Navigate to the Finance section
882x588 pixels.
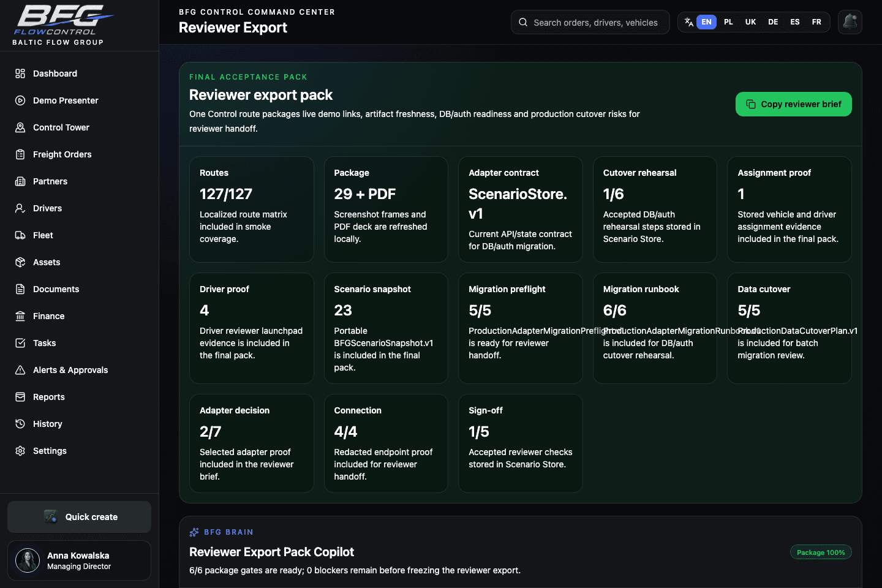coord(80,316)
